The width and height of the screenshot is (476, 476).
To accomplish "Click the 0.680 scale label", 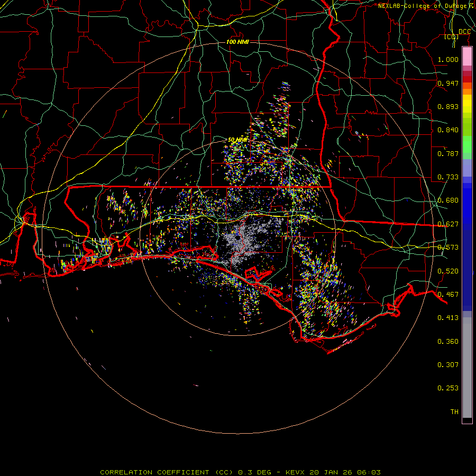I will (448, 200).
